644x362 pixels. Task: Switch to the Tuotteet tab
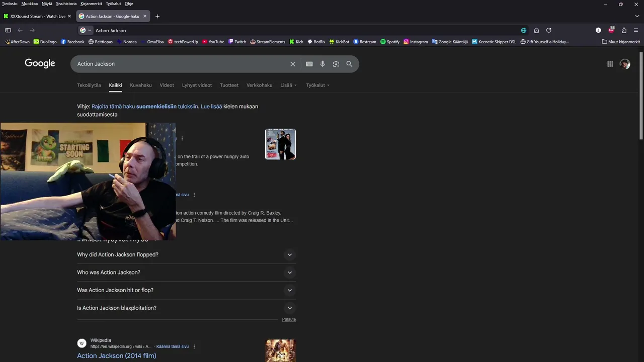pos(229,85)
